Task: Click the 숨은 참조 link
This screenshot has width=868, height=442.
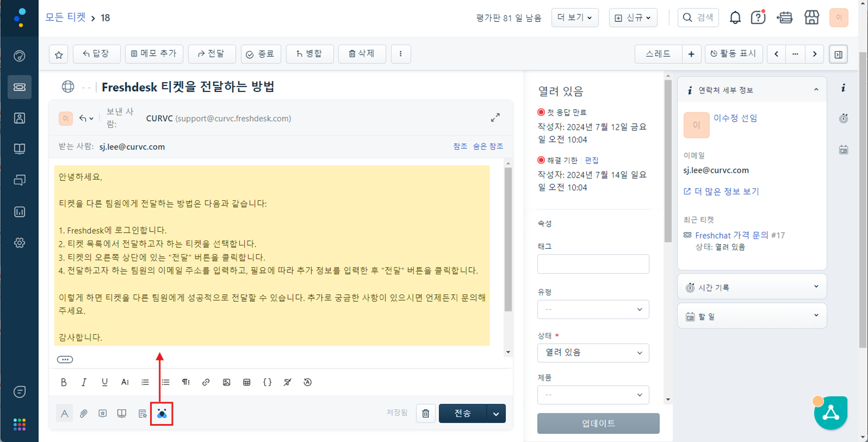Action: pos(488,146)
